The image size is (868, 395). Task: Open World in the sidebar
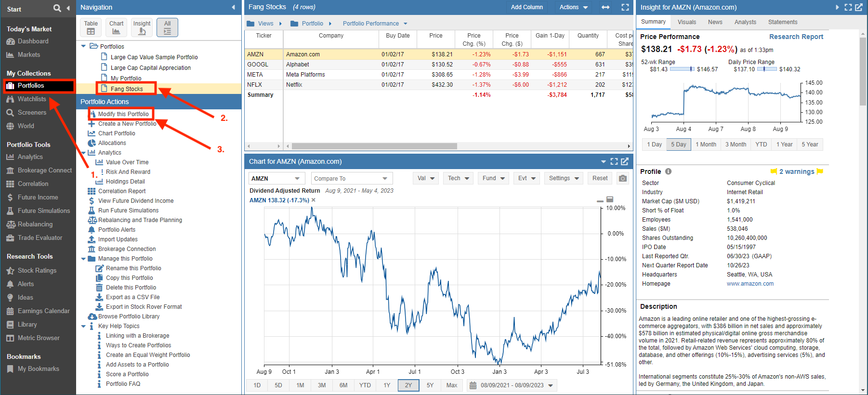pyautogui.click(x=26, y=126)
